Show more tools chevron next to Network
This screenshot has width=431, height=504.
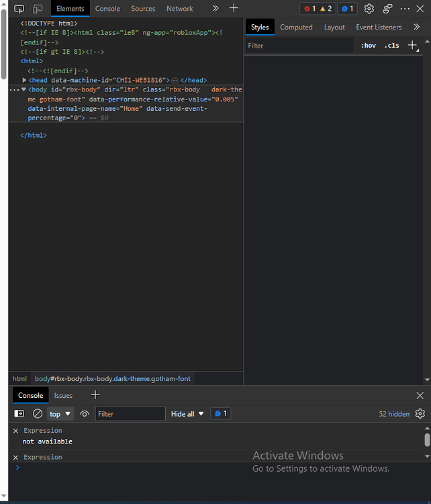pos(215,8)
